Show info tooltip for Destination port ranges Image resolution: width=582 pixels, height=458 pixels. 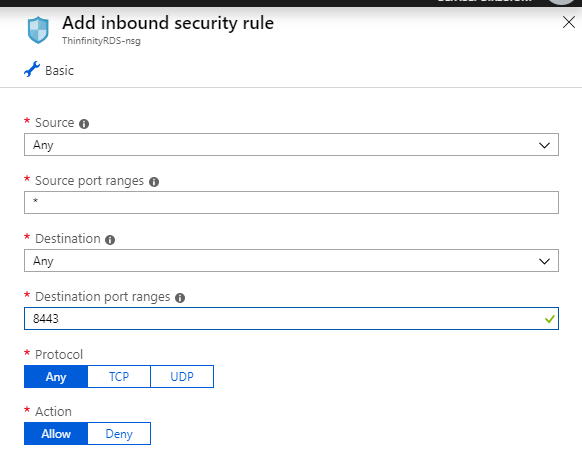pos(180,298)
